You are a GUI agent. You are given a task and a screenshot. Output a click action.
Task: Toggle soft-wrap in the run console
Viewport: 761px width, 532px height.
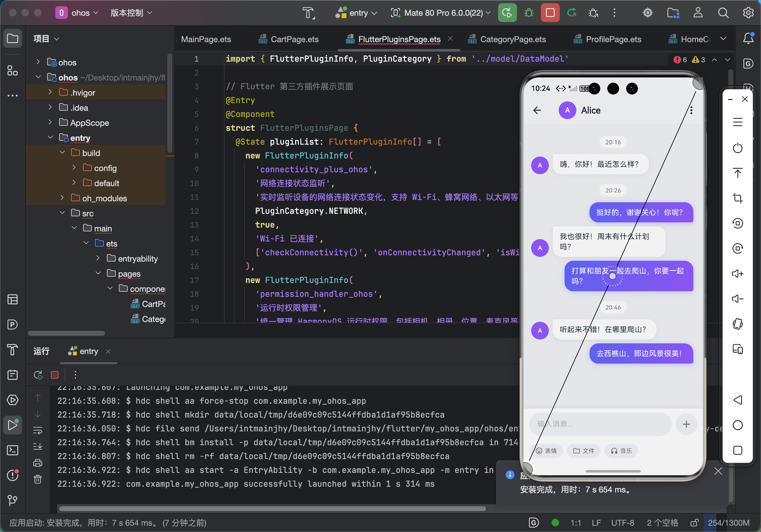(38, 430)
